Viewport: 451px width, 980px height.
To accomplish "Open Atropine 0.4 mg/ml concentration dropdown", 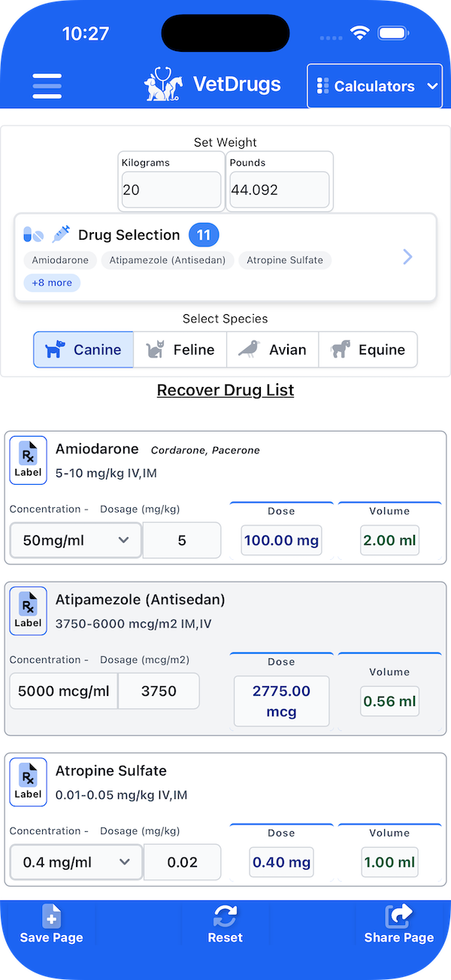I will click(x=76, y=862).
